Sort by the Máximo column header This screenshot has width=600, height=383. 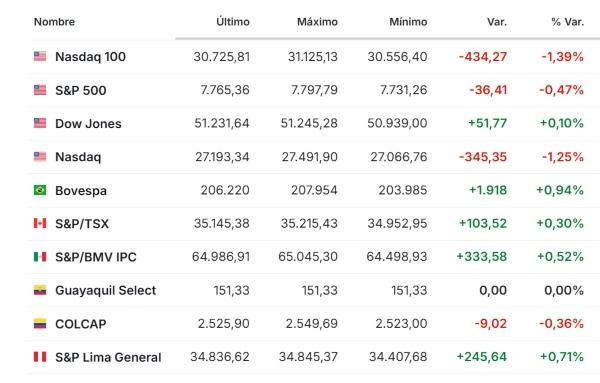pos(317,22)
